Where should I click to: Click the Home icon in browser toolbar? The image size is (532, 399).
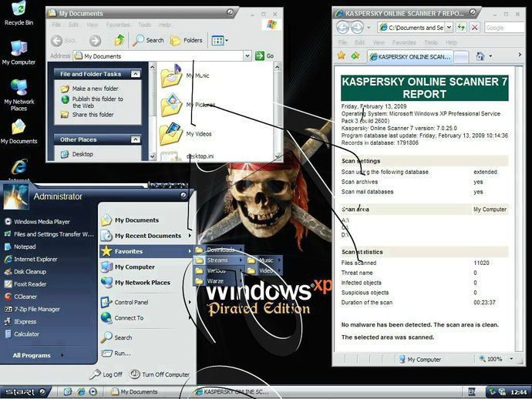[x=480, y=56]
